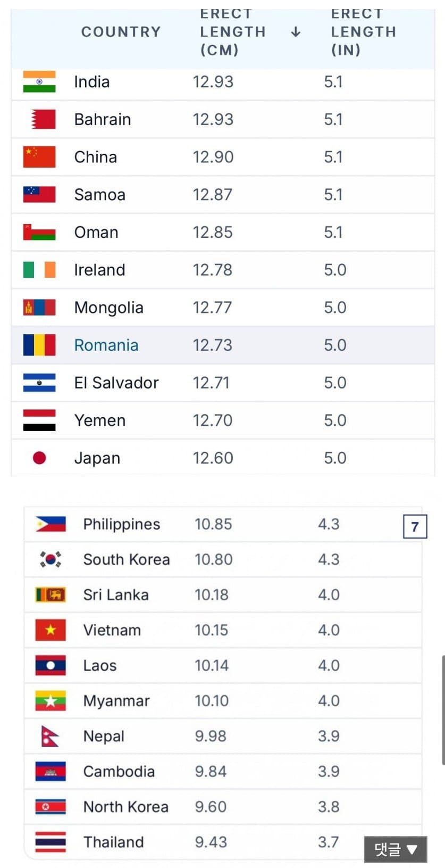Sort by Erect Length (CM) arrow

296,32
